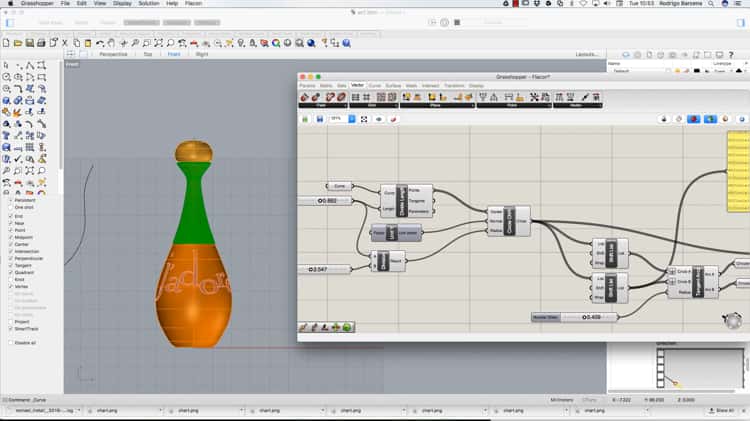The height and width of the screenshot is (421, 750).
Task: Open the Display menu in menu bar
Action: coord(122,3)
